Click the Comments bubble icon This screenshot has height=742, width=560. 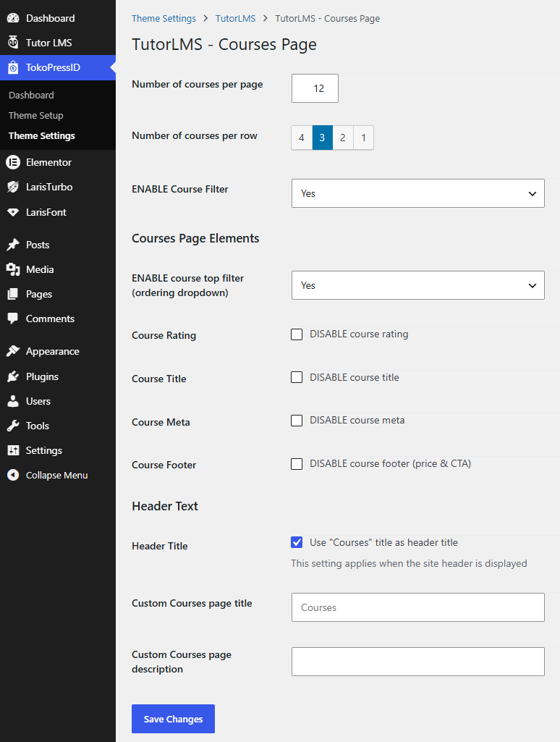13,319
